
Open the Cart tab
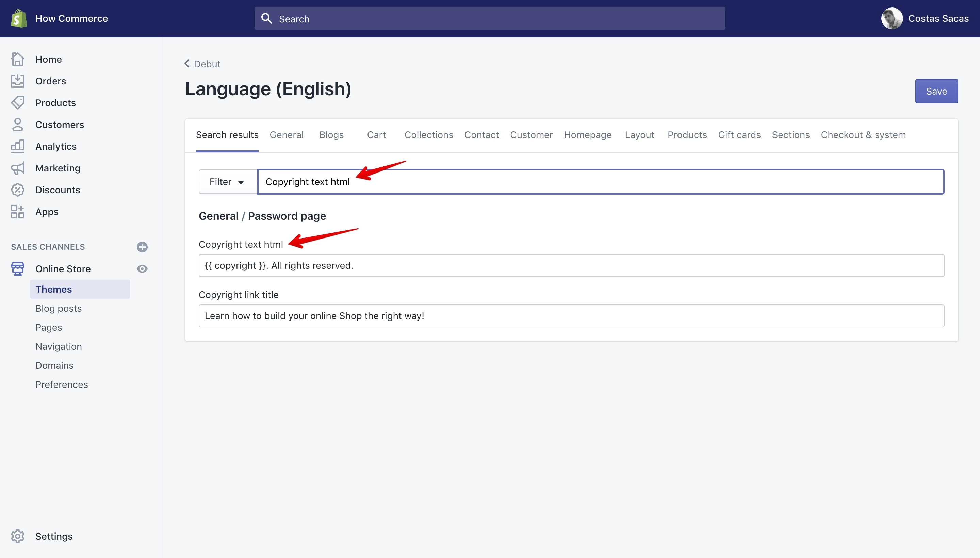tap(376, 135)
